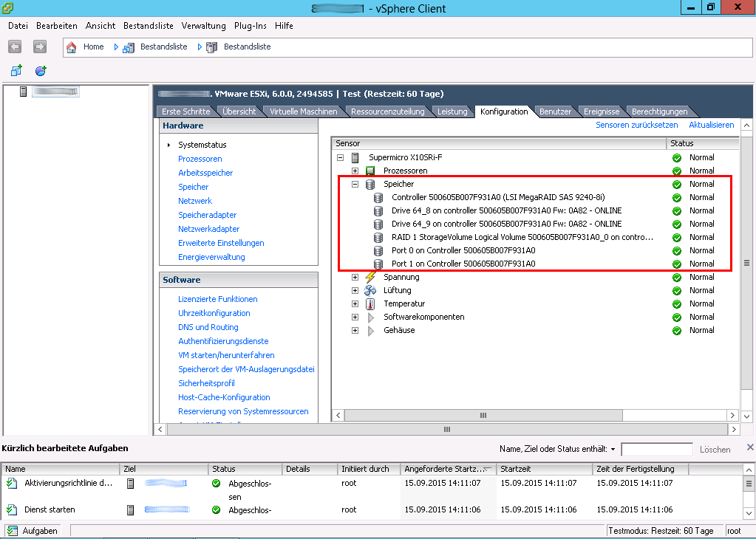Collapse the Supermicro X10SRi-F tree node
The width and height of the screenshot is (756, 539).
click(341, 157)
